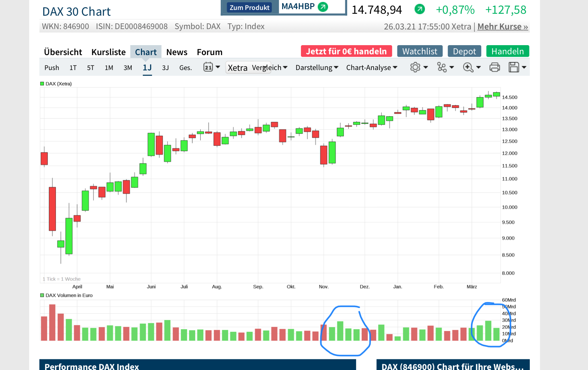The width and height of the screenshot is (588, 370).
Task: Click the print chart icon
Action: 495,67
